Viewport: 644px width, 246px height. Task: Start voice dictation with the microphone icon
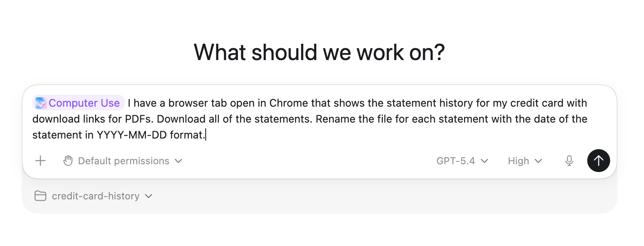tap(569, 161)
